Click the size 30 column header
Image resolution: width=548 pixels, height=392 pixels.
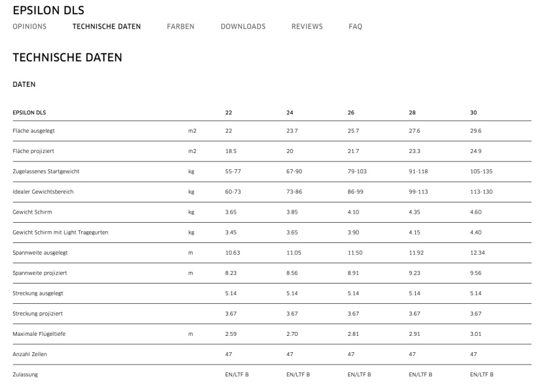[473, 112]
